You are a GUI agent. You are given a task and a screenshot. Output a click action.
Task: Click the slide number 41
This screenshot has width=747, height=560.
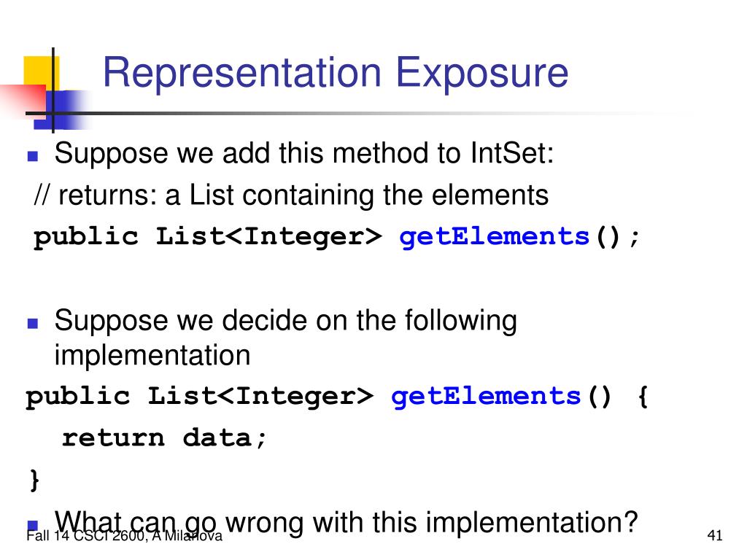tap(715, 536)
